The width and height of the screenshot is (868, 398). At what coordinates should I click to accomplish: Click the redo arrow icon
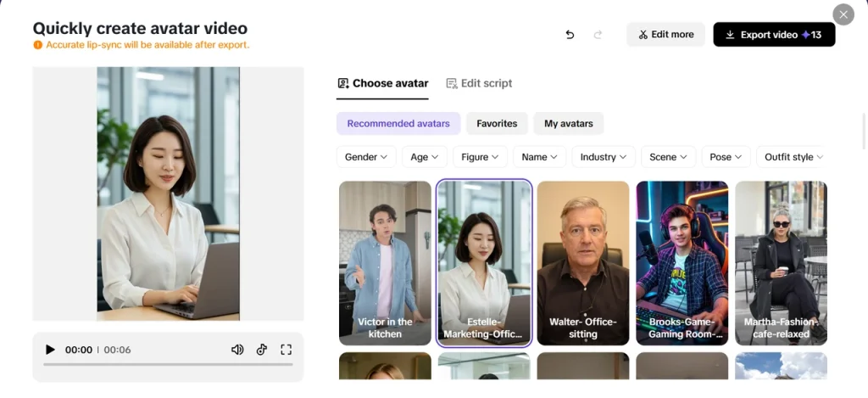598,35
